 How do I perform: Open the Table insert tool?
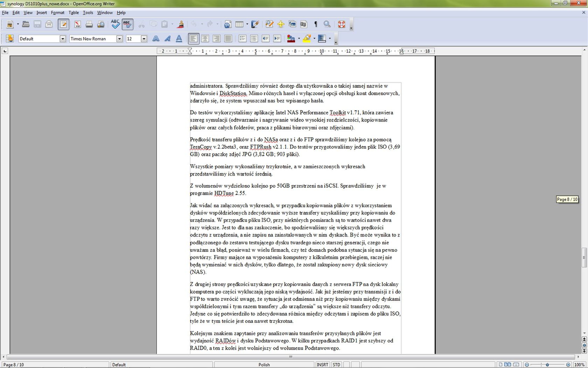[239, 24]
